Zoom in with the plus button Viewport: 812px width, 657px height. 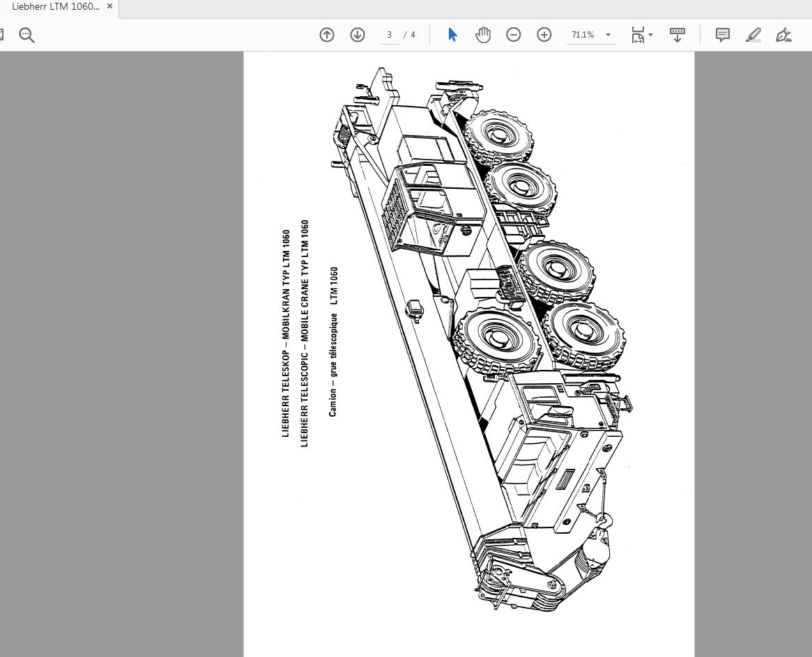point(544,35)
